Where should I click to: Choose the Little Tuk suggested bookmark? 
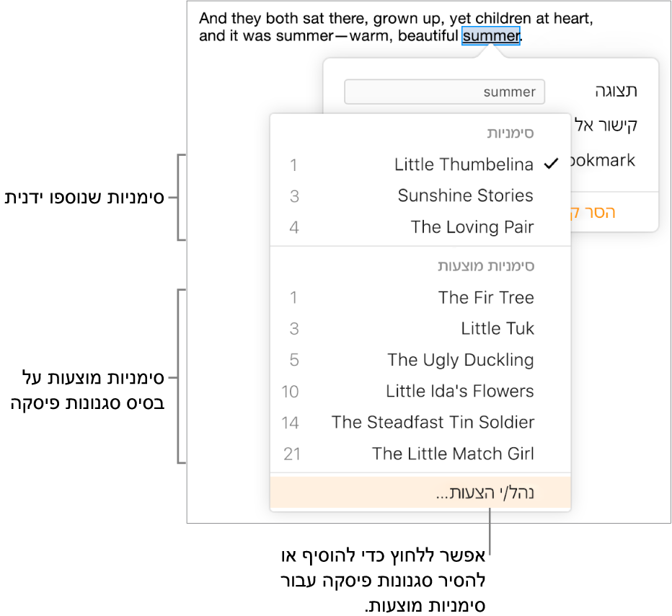pos(497,329)
